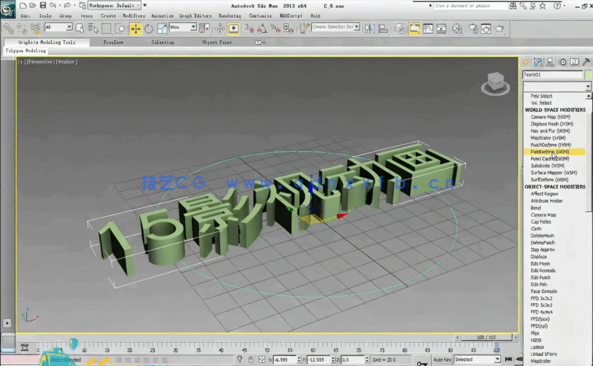Select the Select and Rotate tool
Screen dimensions: 593x366
pyautogui.click(x=149, y=29)
